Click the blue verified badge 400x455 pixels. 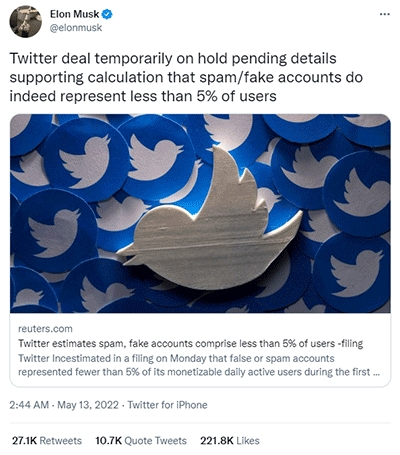coord(107,14)
